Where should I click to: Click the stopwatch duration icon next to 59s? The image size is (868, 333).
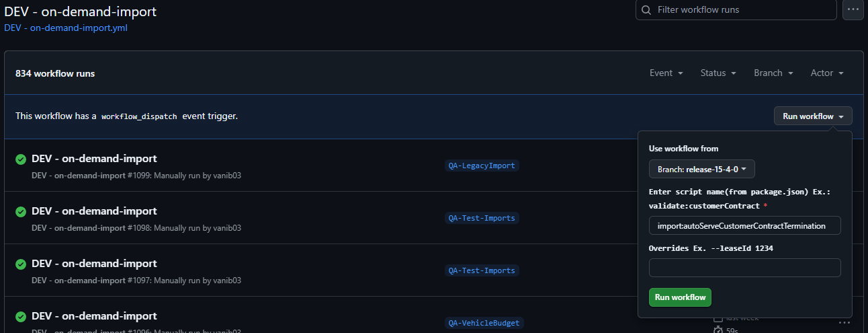coord(718,330)
